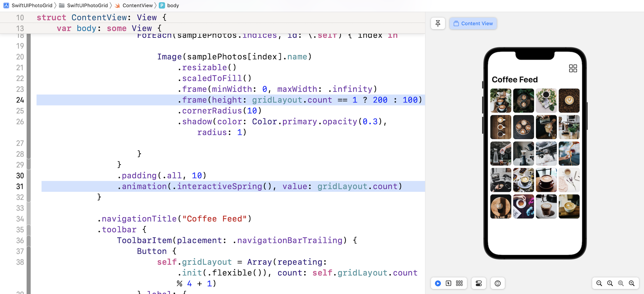Click line number 38 in gutter
This screenshot has width=644, height=294.
tap(20, 262)
